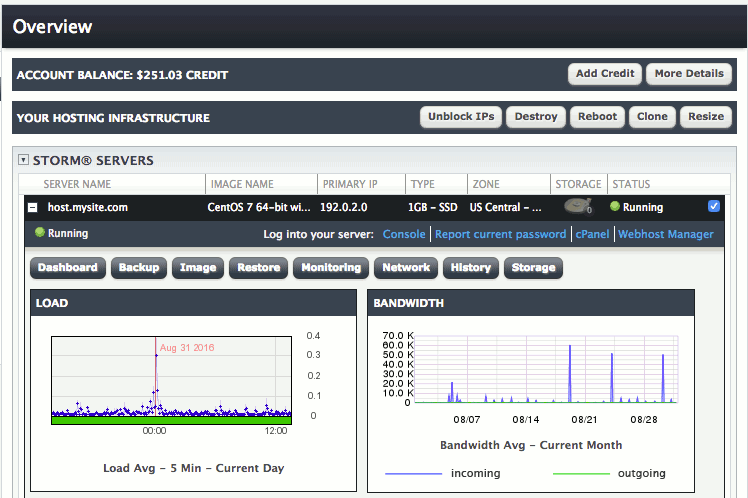
Task: Clone the selected server
Action: point(652,117)
